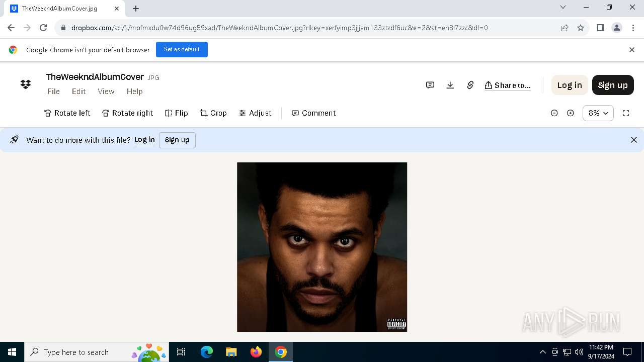The height and width of the screenshot is (362, 644).
Task: Open the Adjust tool
Action: (x=255, y=113)
